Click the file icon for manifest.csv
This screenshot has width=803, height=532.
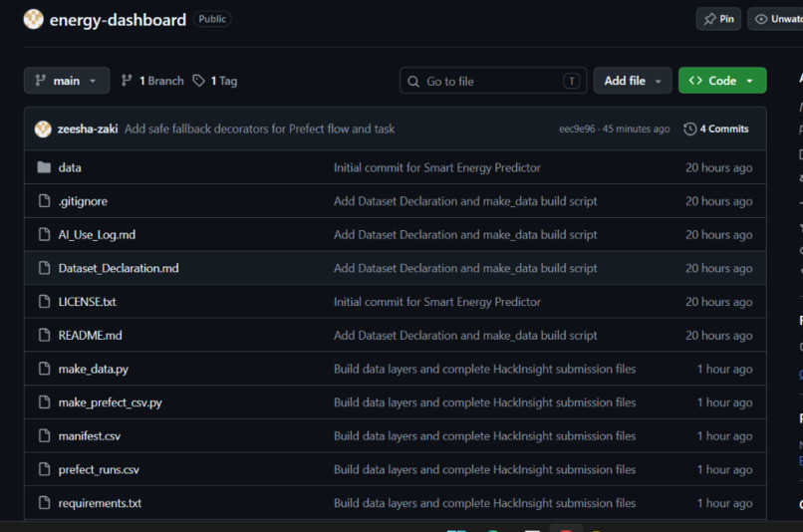point(45,435)
